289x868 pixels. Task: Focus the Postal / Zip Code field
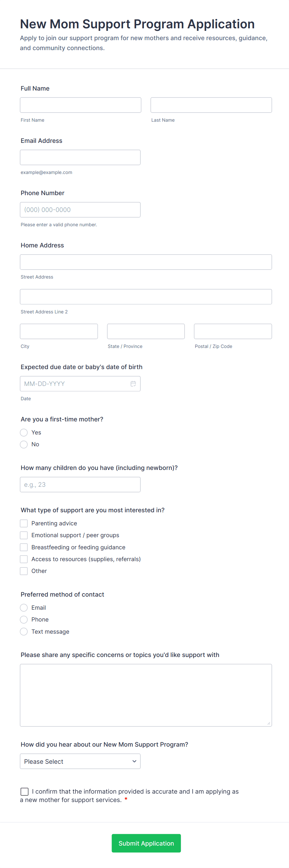(x=233, y=331)
